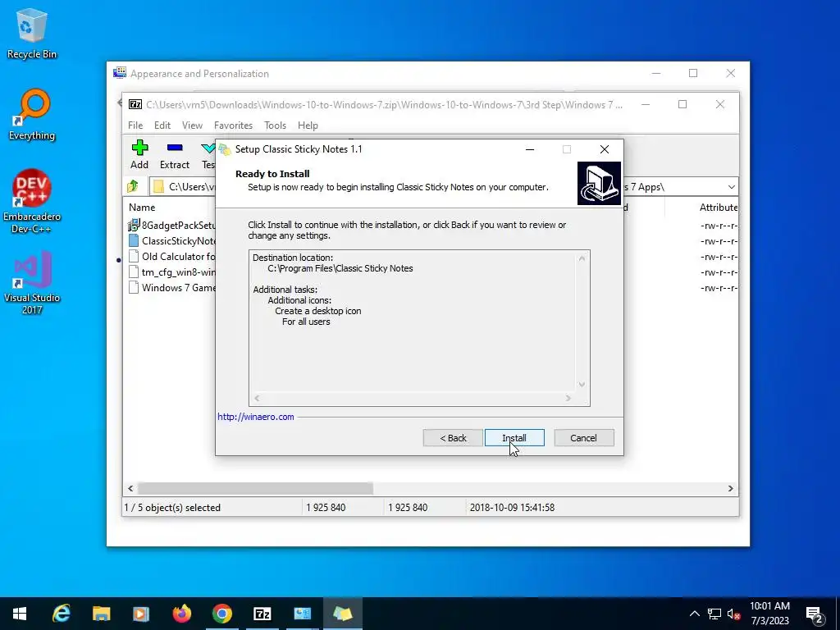840x630 pixels.
Task: Launch Google Chrome from the taskbar
Action: point(221,614)
